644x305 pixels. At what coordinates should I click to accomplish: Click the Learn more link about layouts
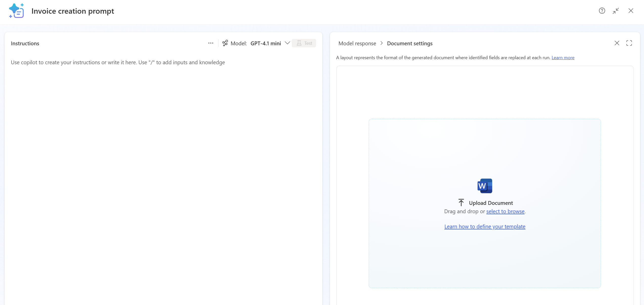pyautogui.click(x=563, y=57)
